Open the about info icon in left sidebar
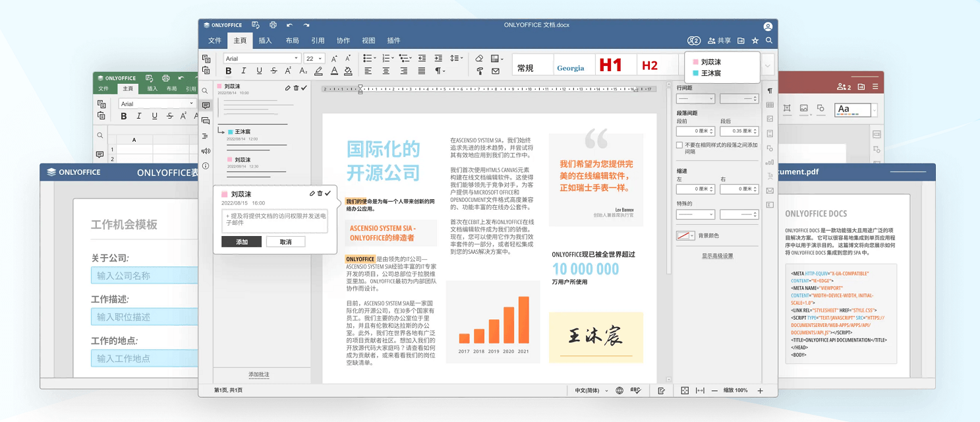The height and width of the screenshot is (422, 980). pos(206,166)
